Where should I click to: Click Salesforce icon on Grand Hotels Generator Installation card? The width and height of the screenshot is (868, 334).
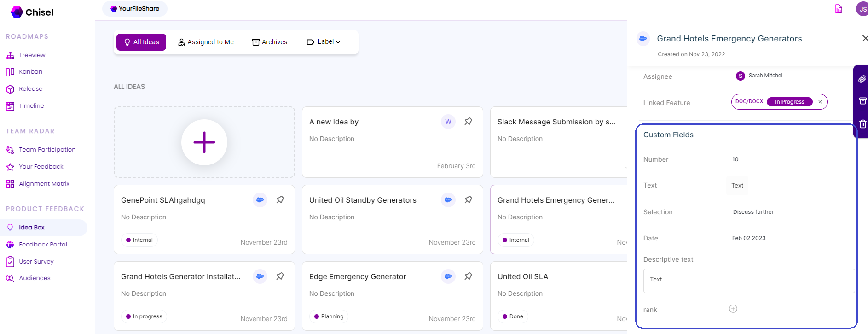(x=260, y=276)
